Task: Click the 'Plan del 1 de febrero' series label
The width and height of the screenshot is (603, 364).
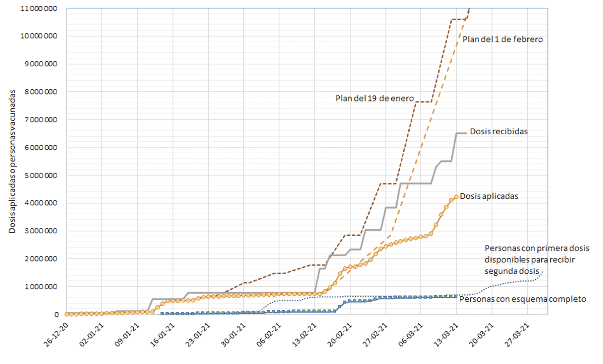Action: 502,40
